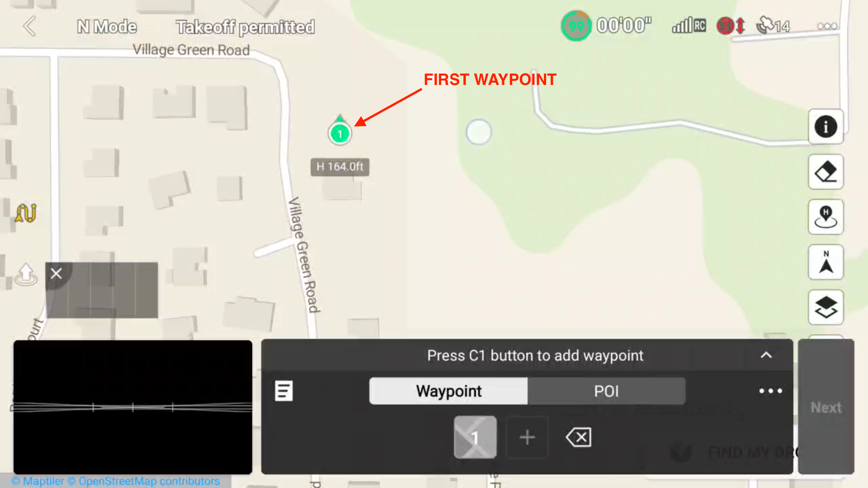Tap the back arrow icon
Viewport: 868px width, 488px height.
pyautogui.click(x=29, y=26)
